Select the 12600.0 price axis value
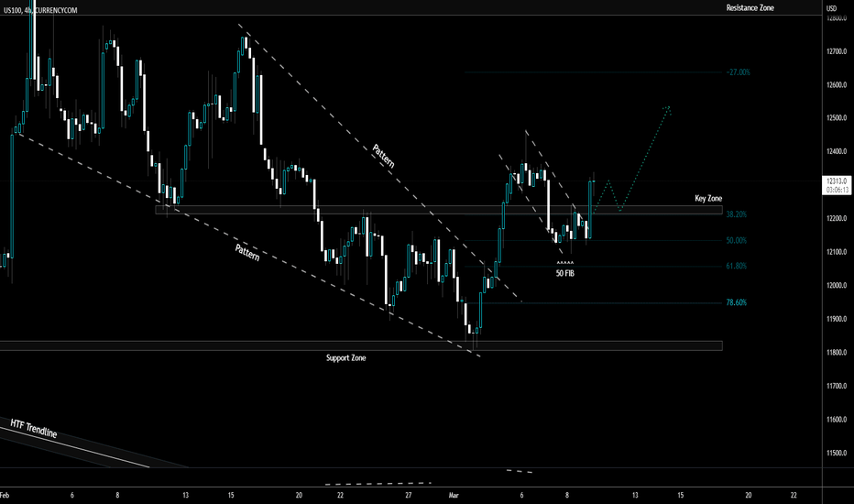This screenshot has width=854, height=504. (837, 85)
